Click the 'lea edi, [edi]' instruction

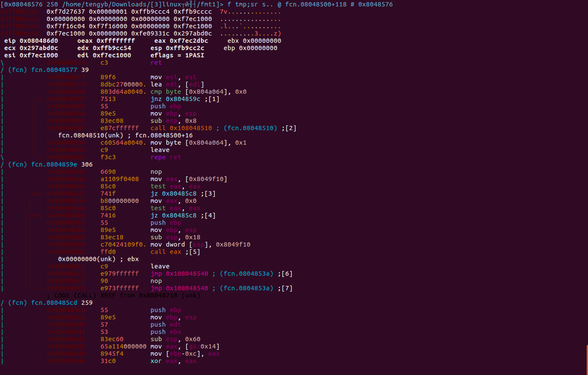click(177, 84)
